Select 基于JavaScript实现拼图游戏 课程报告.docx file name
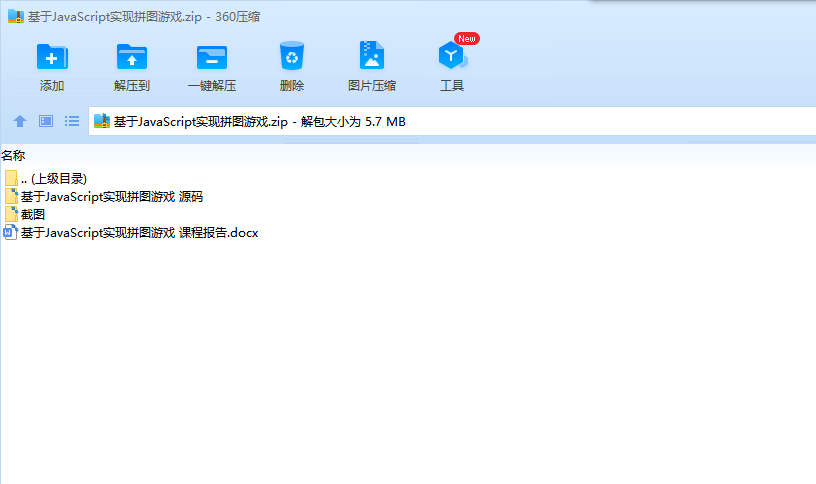Screen dimensions: 816x484 139,232
